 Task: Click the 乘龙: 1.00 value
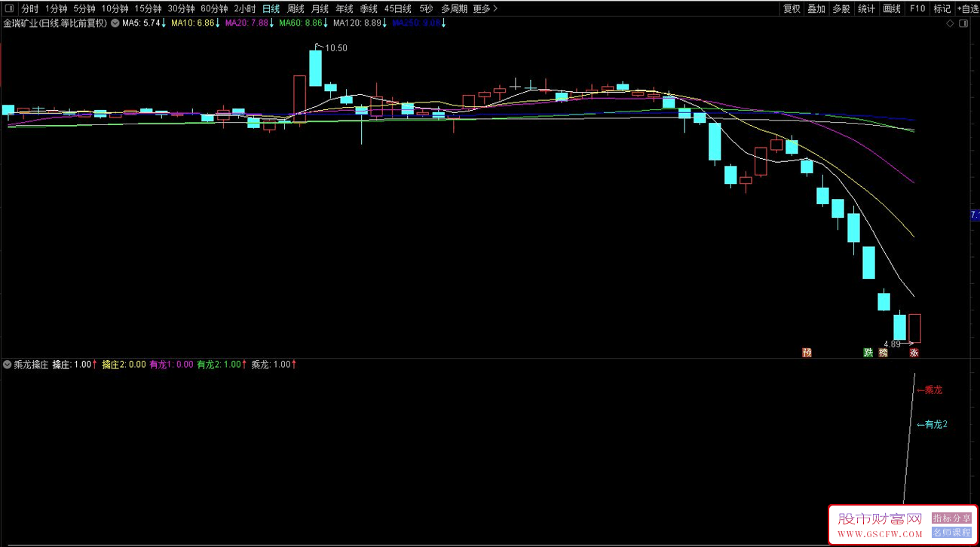pos(271,365)
